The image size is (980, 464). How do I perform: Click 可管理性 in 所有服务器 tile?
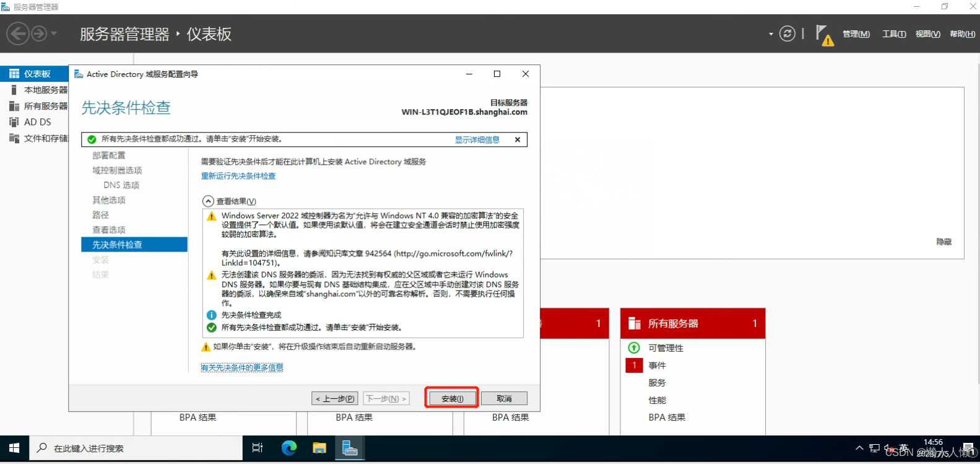[x=666, y=348]
